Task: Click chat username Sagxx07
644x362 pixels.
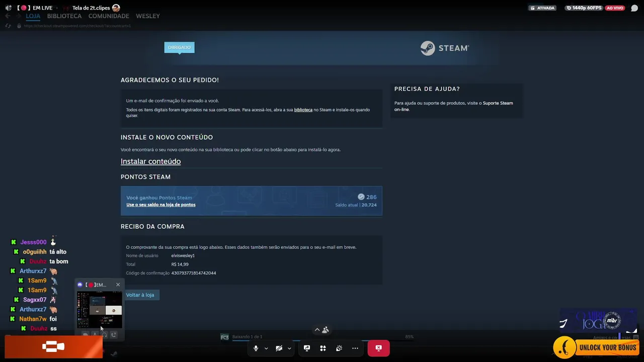Action: [35, 300]
